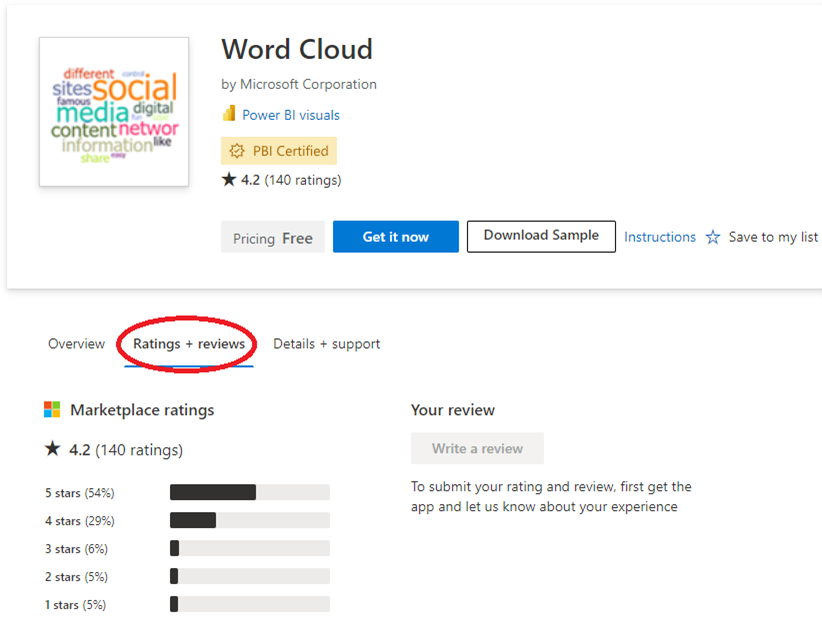The width and height of the screenshot is (822, 627).
Task: Click the Get it now button
Action: coord(396,236)
